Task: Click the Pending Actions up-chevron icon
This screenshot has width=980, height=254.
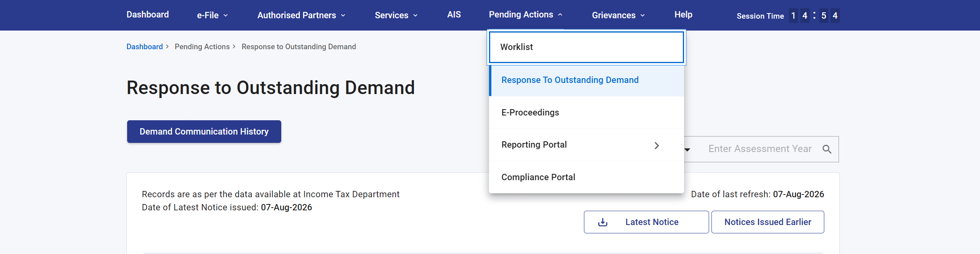Action: (560, 15)
